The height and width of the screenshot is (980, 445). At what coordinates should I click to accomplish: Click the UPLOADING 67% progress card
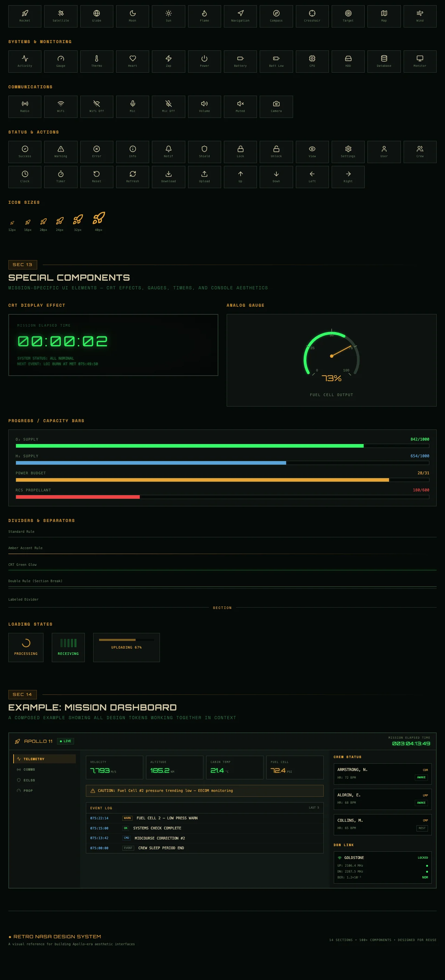pyautogui.click(x=126, y=648)
